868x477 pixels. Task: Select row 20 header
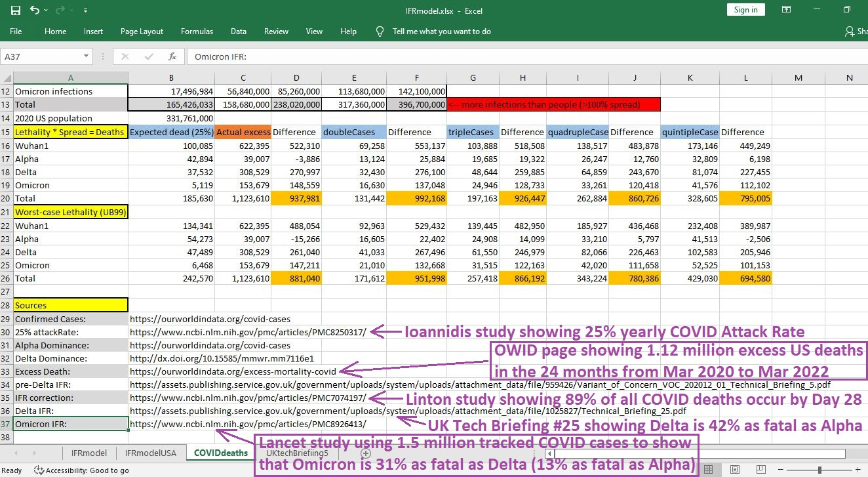pyautogui.click(x=6, y=198)
